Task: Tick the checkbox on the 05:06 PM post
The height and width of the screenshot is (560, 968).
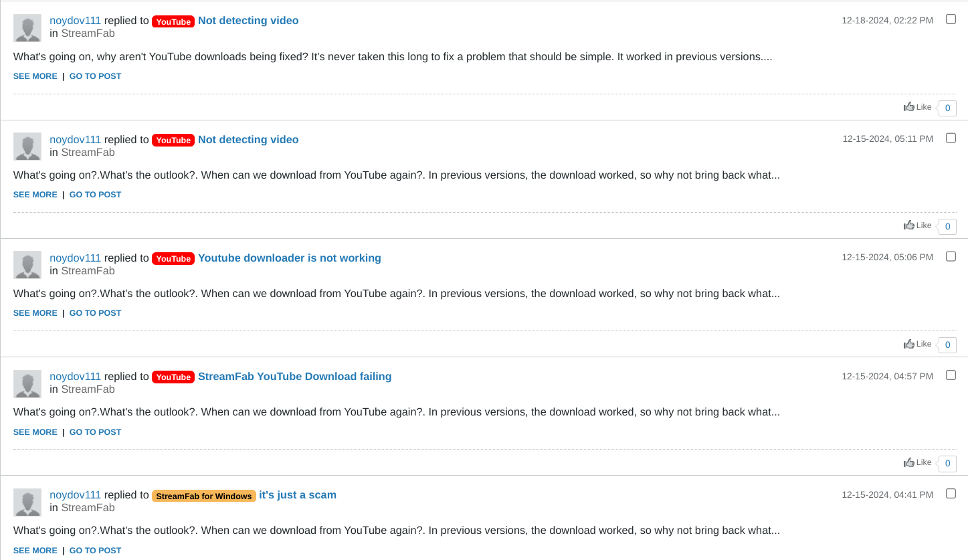Action: 951,256
